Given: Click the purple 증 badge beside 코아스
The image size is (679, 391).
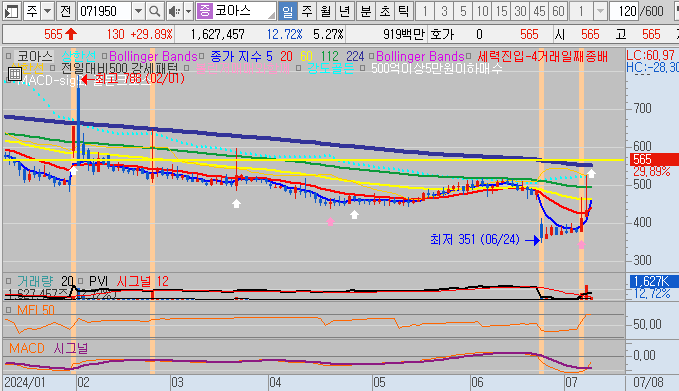Looking at the screenshot, I should click(x=205, y=11).
